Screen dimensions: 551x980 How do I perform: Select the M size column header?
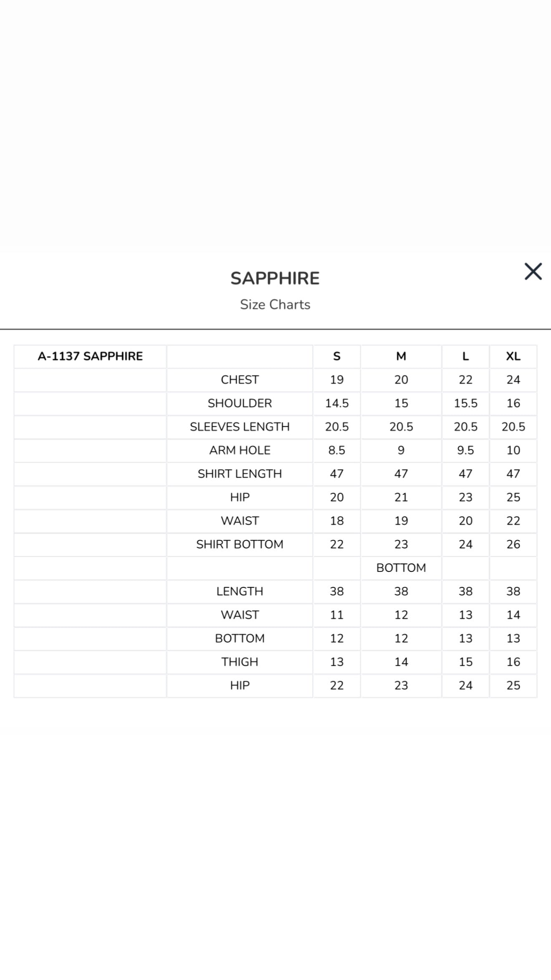[400, 356]
